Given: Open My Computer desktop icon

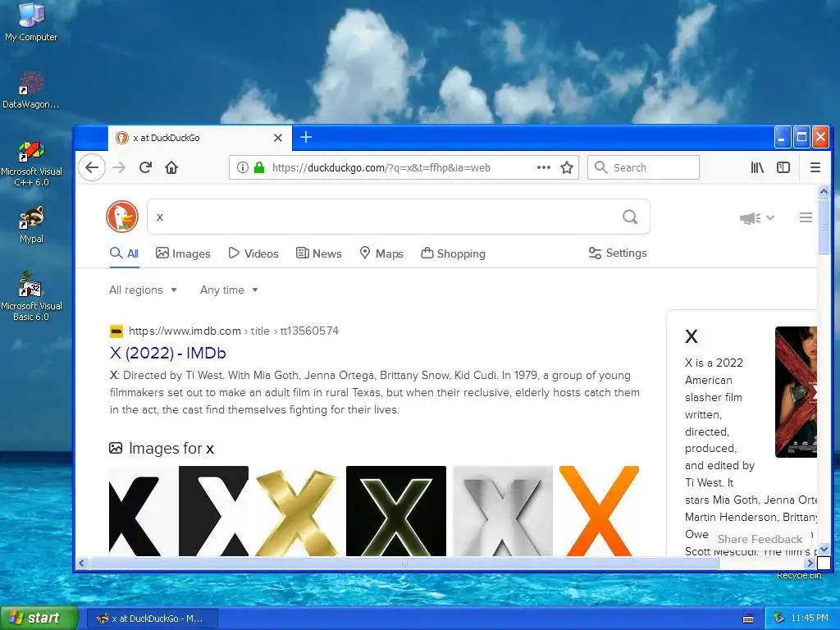Looking at the screenshot, I should coord(31,22).
